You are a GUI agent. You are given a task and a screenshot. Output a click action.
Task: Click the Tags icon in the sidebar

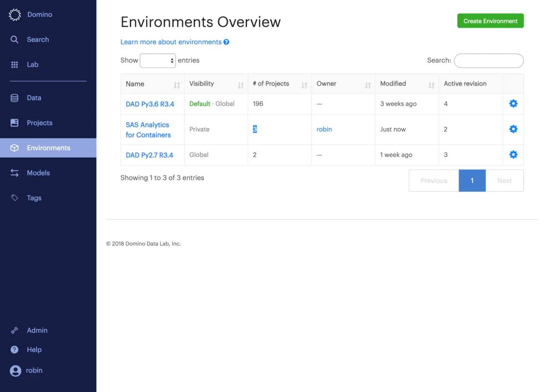15,198
